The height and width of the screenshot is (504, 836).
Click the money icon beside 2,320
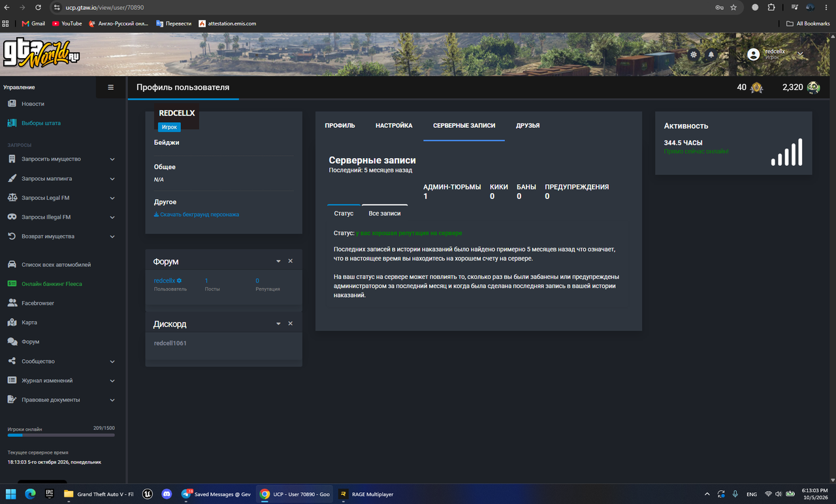tap(813, 87)
